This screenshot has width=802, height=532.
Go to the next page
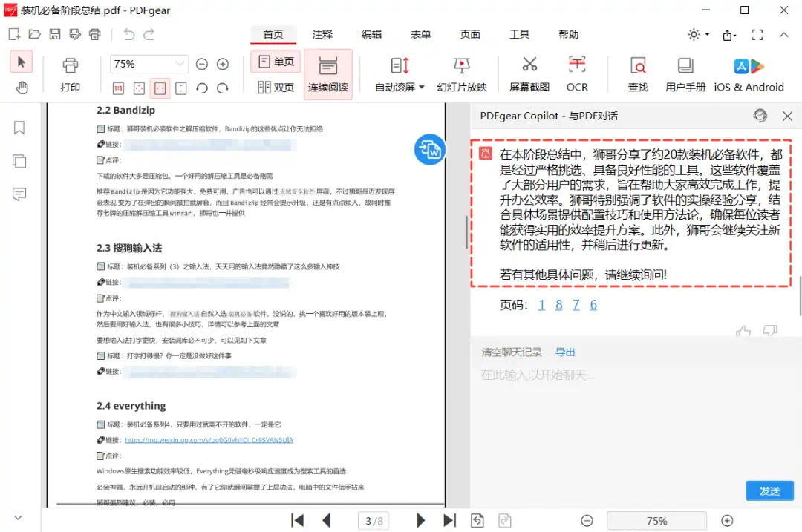tap(420, 521)
